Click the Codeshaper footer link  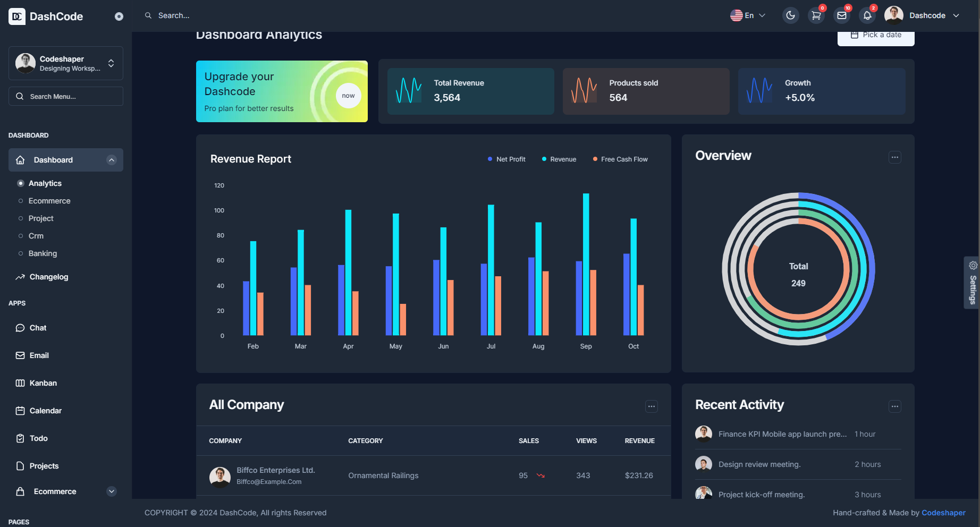pyautogui.click(x=943, y=513)
